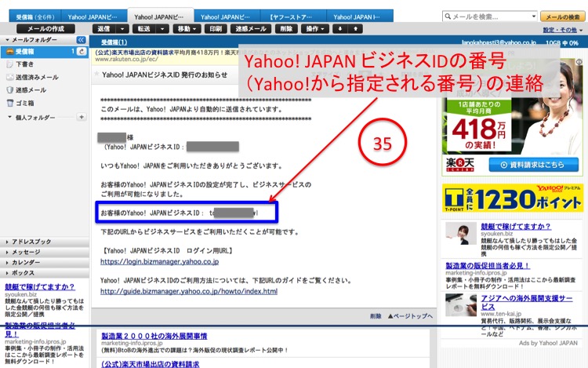Click the 返信 reply button

(x=103, y=29)
